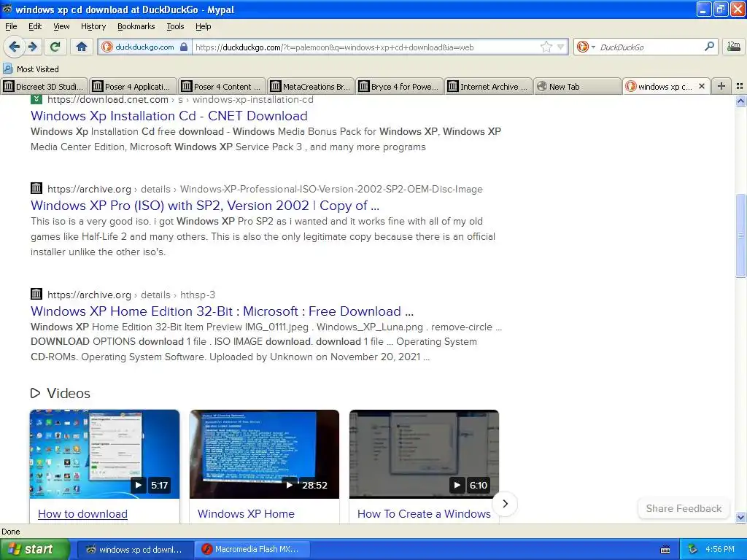This screenshot has height=560, width=747.
Task: Click the duckduckgo.com site identity label
Action: point(144,47)
